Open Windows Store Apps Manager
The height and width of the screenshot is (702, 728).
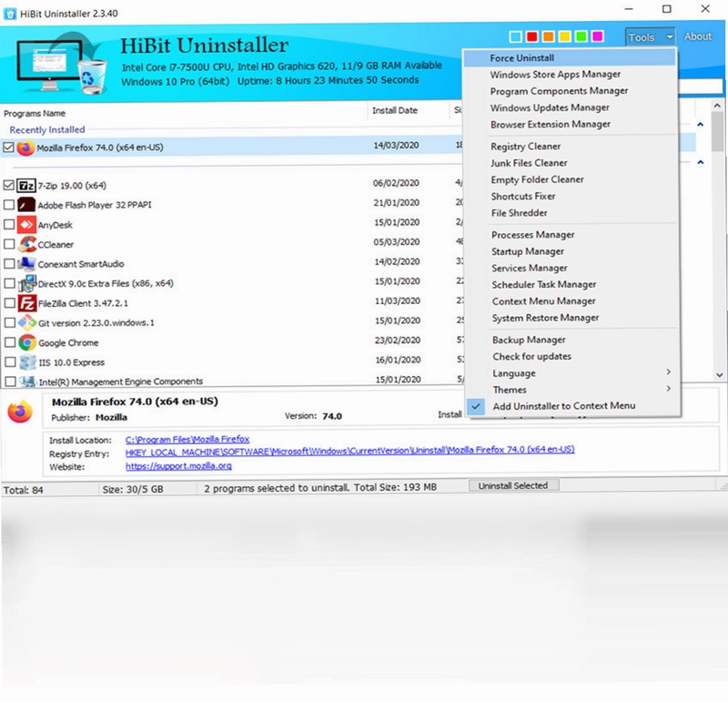pyautogui.click(x=555, y=75)
